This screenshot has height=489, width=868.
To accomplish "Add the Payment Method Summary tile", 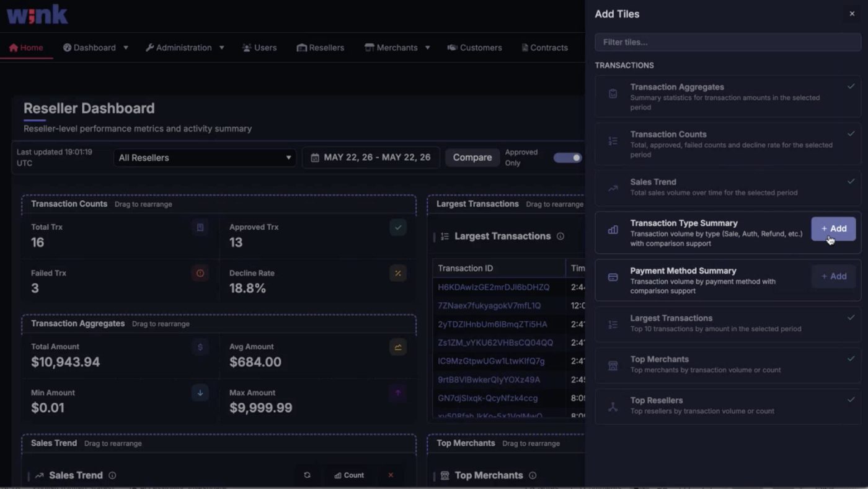I will click(833, 276).
